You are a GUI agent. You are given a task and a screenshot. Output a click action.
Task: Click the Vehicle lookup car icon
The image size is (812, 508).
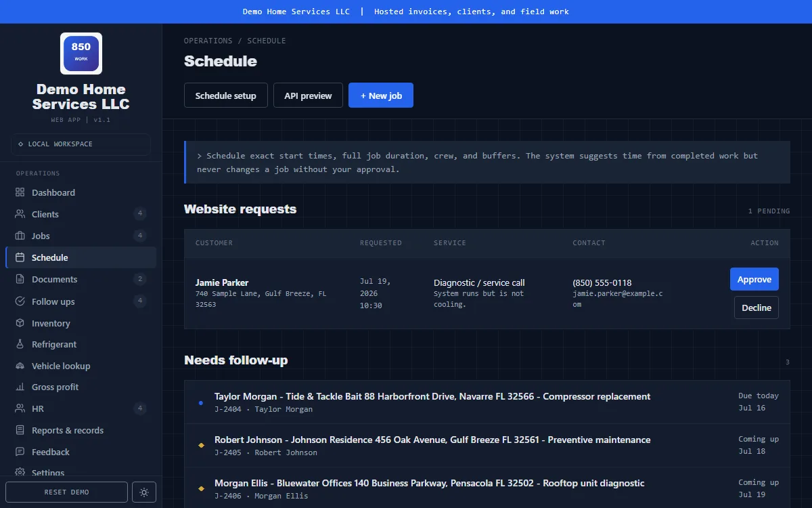tap(20, 366)
